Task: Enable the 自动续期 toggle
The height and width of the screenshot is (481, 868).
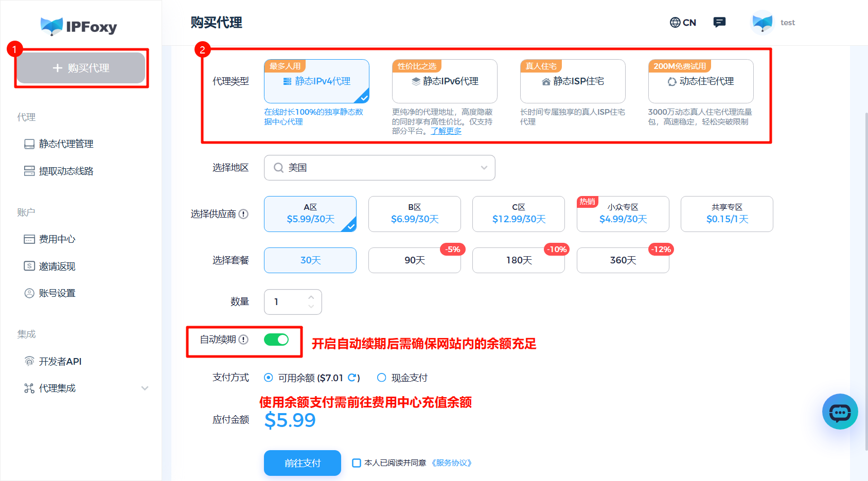Action: pyautogui.click(x=276, y=340)
